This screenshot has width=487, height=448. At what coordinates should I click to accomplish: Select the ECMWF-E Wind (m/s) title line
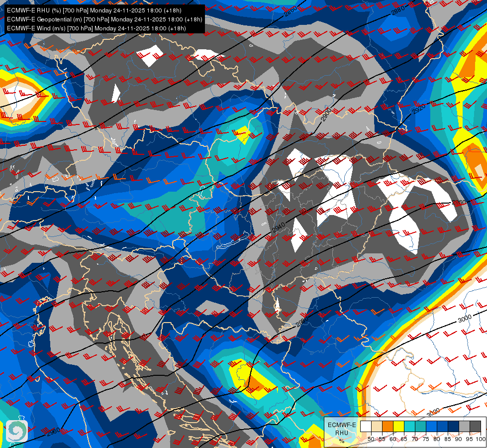pos(97,28)
